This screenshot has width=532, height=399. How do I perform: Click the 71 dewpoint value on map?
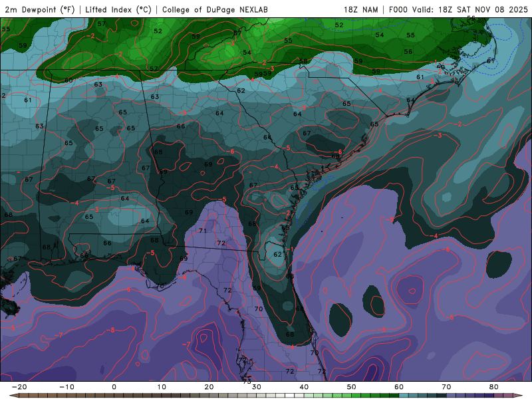[x=203, y=231]
